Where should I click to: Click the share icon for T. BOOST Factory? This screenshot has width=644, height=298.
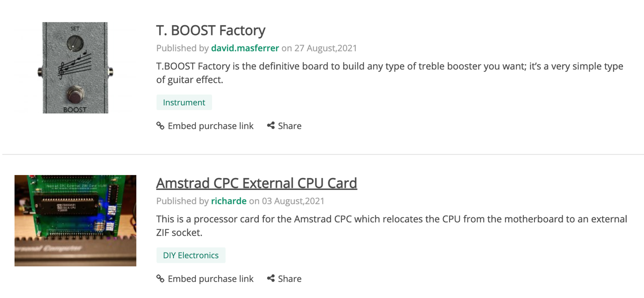[271, 125]
